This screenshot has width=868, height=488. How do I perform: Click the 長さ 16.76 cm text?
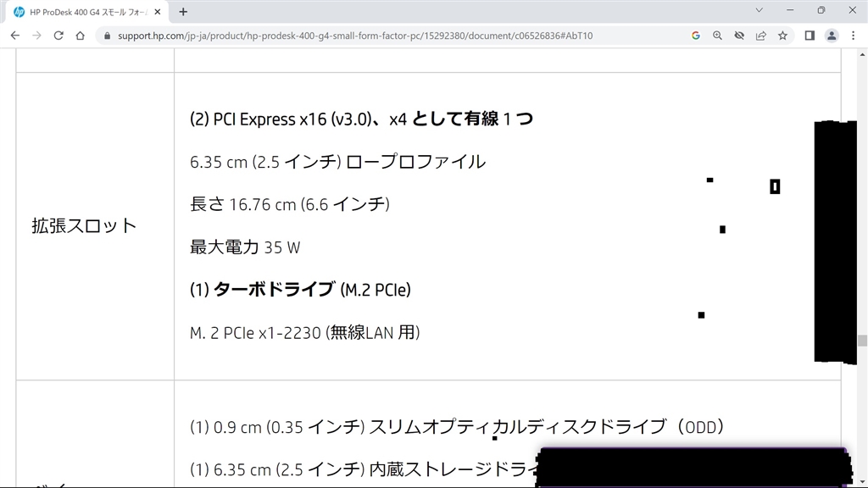click(290, 204)
